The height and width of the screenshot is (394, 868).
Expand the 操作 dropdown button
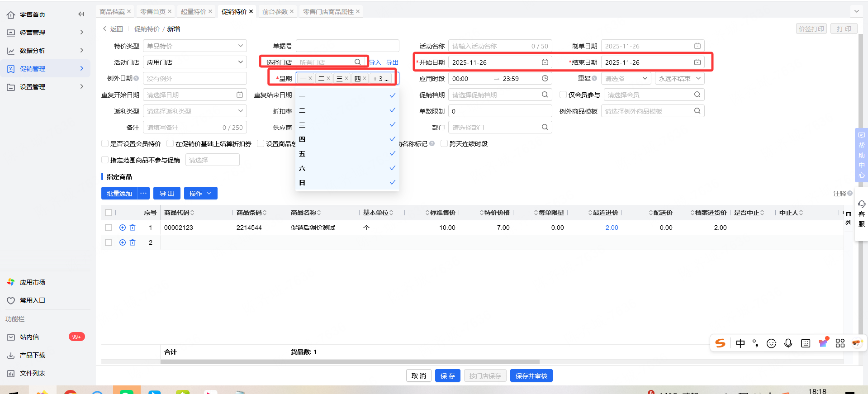click(200, 194)
